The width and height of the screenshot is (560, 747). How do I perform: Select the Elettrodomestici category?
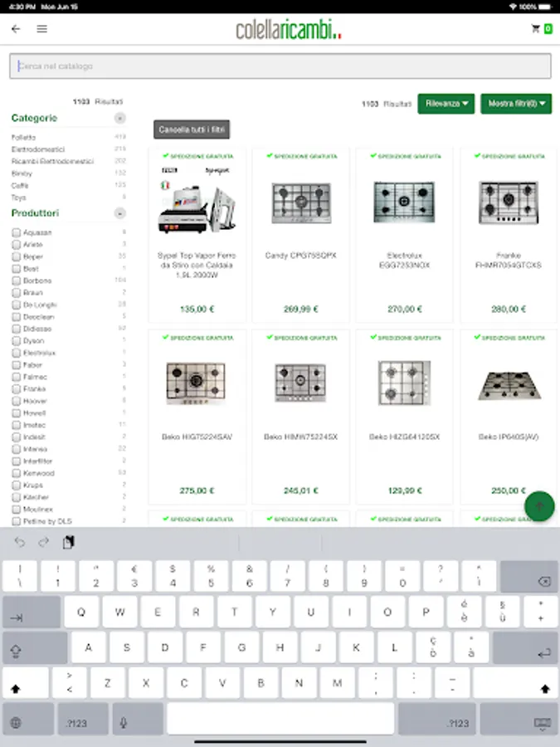[38, 149]
